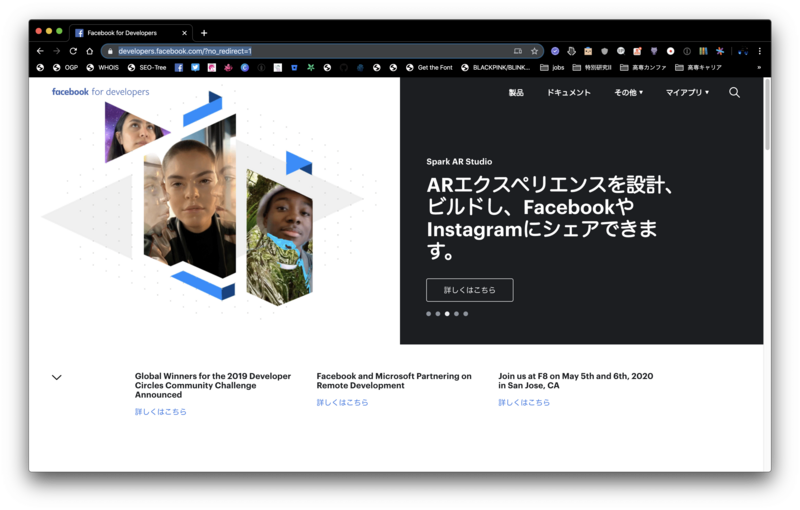Open the Facebook bookmark icon in the bookmarks bar
This screenshot has width=800, height=510.
(179, 67)
